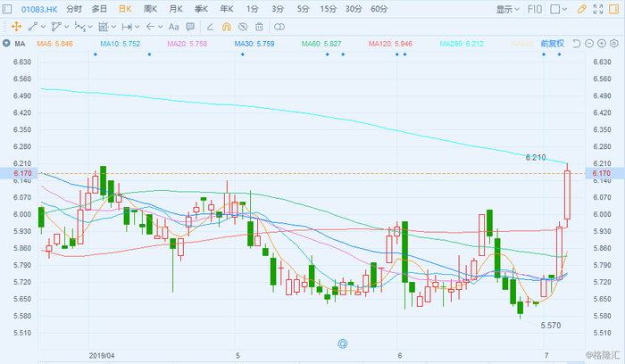Toggle the orange drawing pencil tool

581,9
